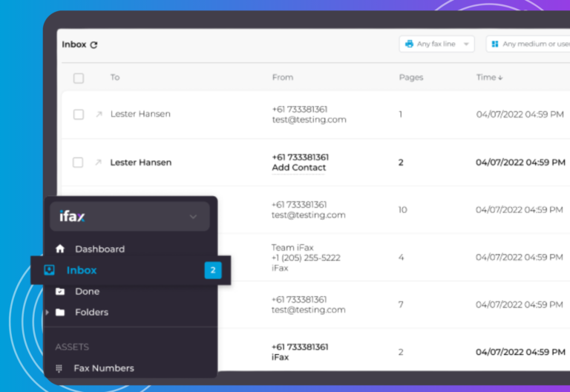Click page count 4 in Team iFax row
Image resolution: width=570 pixels, height=392 pixels.
coord(401,258)
